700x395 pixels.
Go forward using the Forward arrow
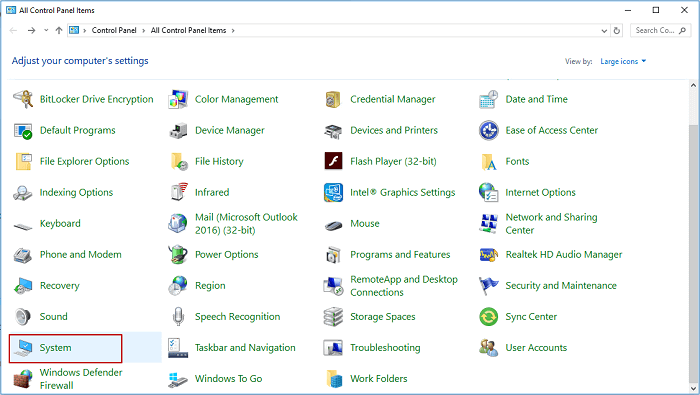click(31, 30)
